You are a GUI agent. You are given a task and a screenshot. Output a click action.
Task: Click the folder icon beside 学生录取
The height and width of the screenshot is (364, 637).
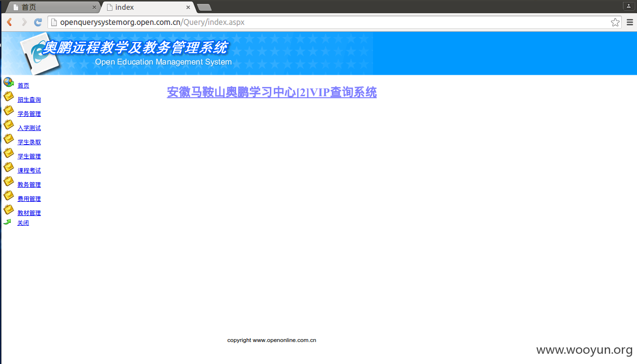(x=8, y=139)
